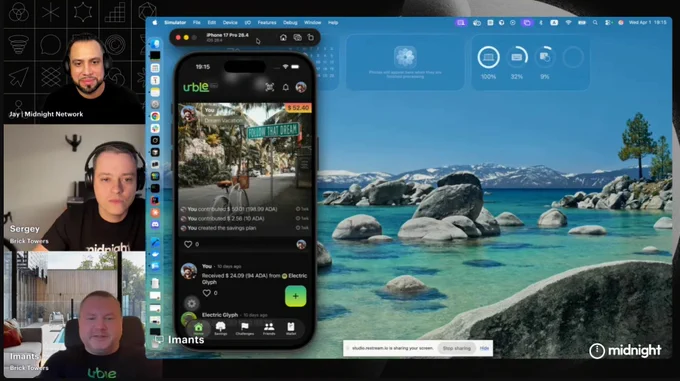Switch to the Home tab
Viewport: 680px width, 381px height.
[x=199, y=329]
